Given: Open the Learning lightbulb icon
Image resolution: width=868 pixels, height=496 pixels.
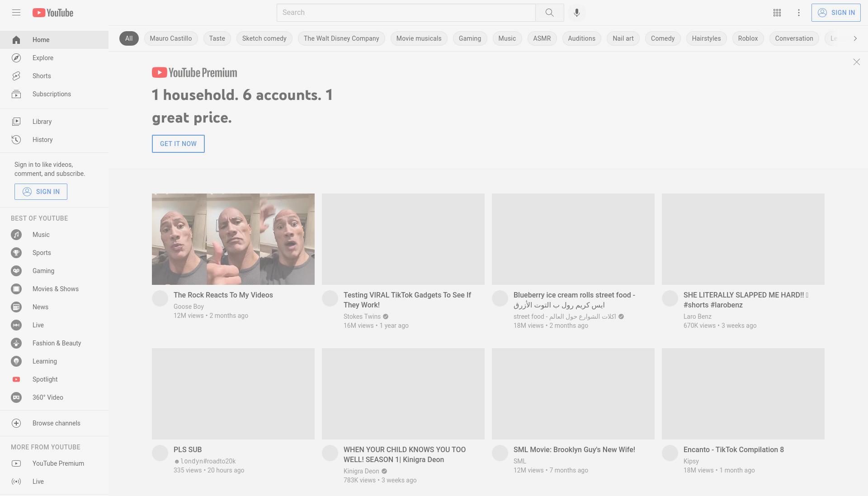Looking at the screenshot, I should (16, 361).
